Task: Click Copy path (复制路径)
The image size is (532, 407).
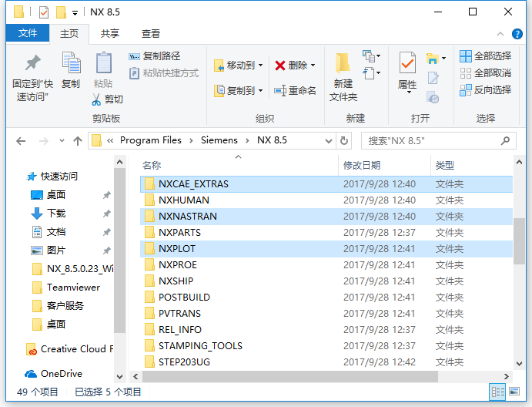Action: (x=155, y=56)
